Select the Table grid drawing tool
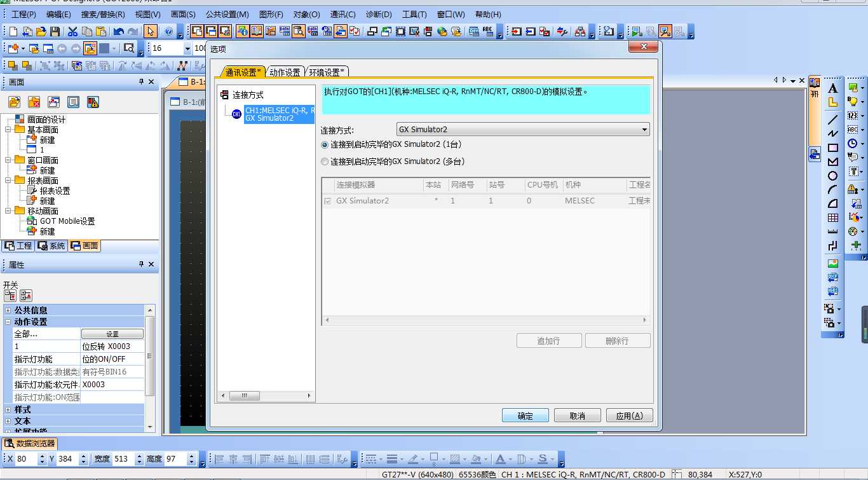Screen dimensions: 868x480 833,217
